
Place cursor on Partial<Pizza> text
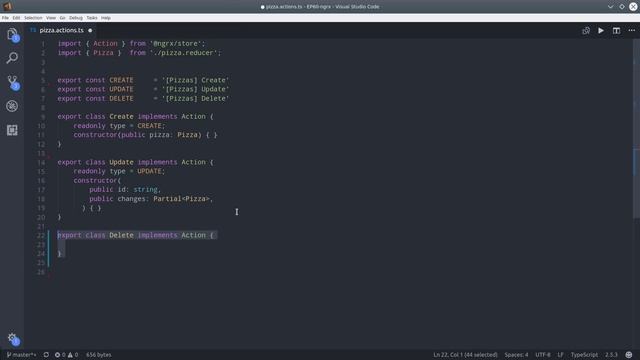182,199
